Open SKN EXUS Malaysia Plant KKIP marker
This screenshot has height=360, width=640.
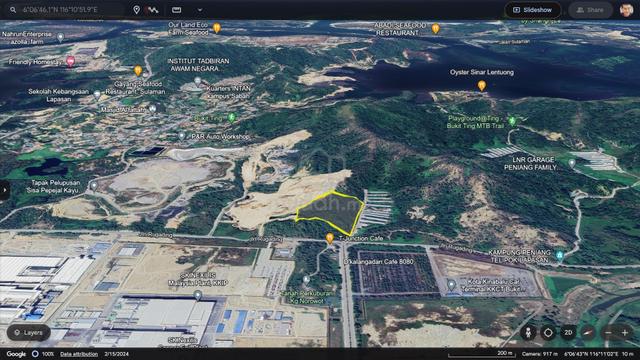click(198, 295)
